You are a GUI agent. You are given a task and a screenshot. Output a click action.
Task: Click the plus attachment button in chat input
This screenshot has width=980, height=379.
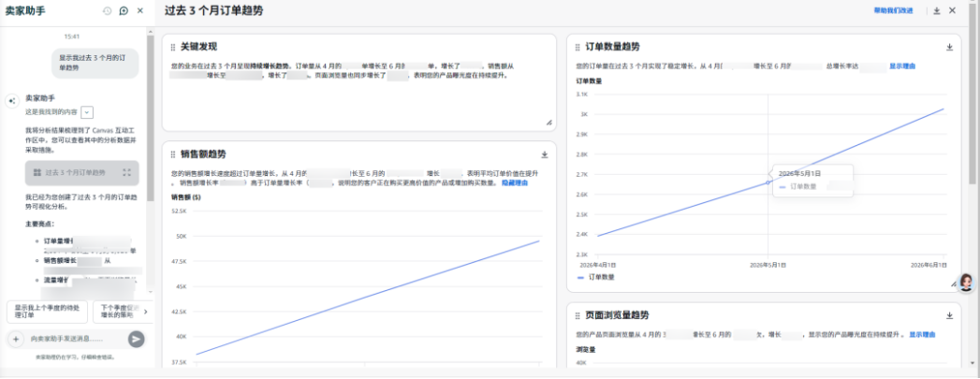pyautogui.click(x=15, y=339)
